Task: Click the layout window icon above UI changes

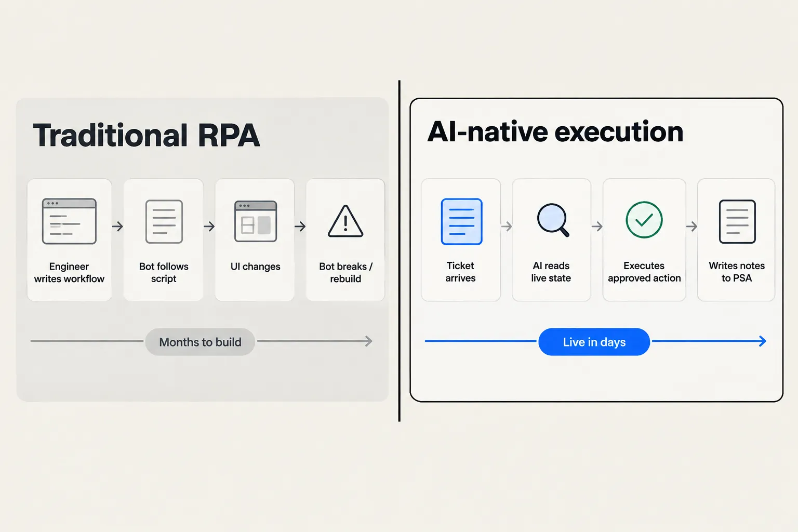Action: point(256,221)
